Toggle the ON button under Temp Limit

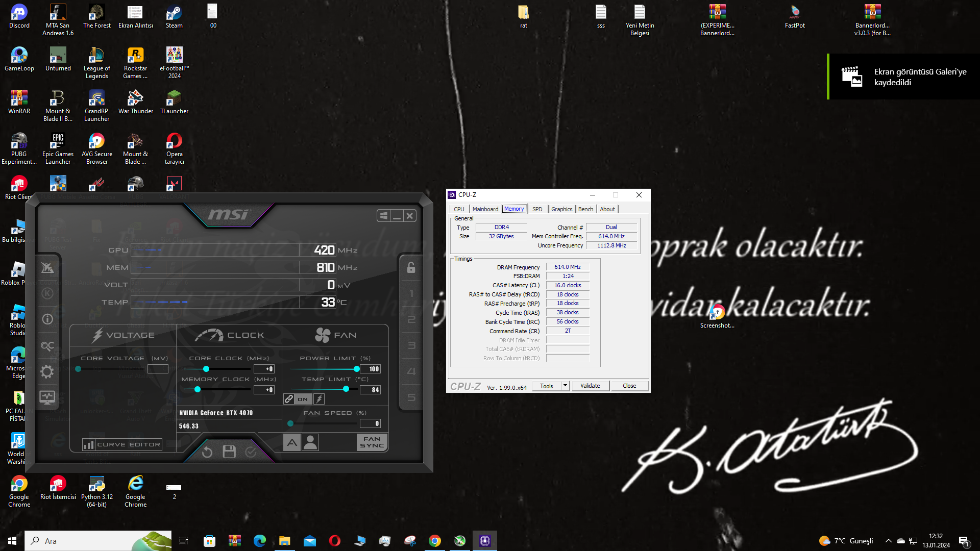pos(303,399)
